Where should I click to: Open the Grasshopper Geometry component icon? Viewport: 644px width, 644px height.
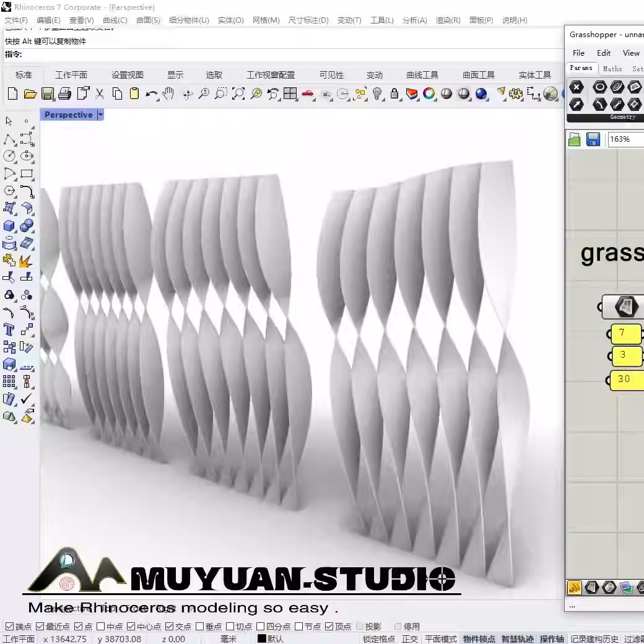(599, 87)
